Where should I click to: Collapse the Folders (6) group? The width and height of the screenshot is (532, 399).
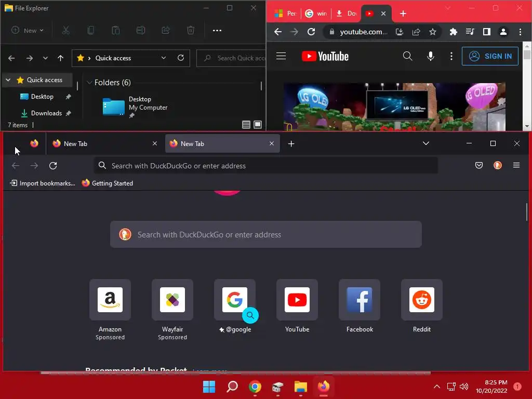pyautogui.click(x=89, y=83)
